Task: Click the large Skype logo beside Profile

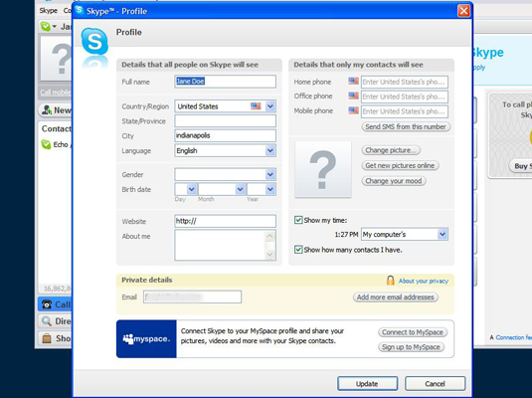Action: 94,42
